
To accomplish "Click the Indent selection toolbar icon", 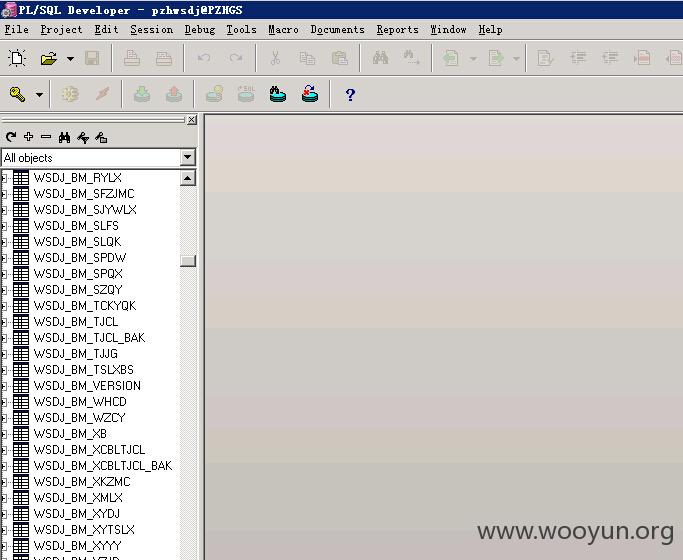I will (578, 58).
